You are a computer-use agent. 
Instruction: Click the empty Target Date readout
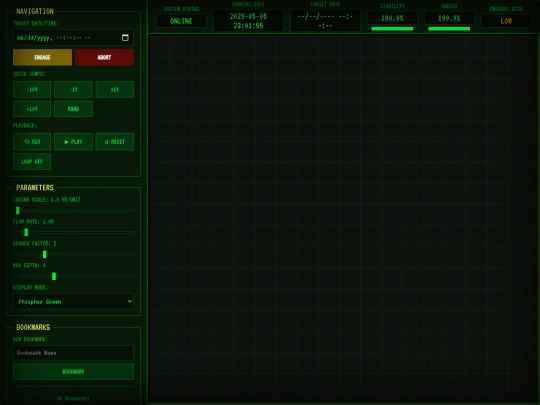tap(325, 21)
